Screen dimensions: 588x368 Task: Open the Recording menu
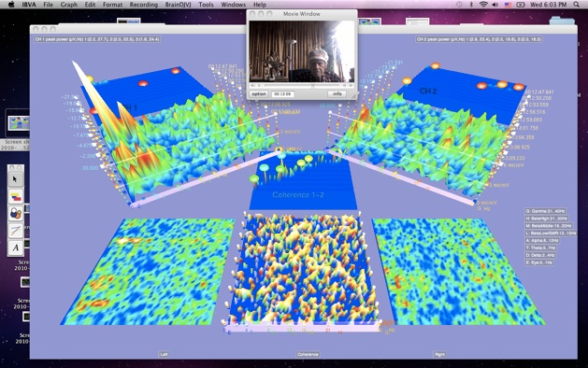point(143,5)
